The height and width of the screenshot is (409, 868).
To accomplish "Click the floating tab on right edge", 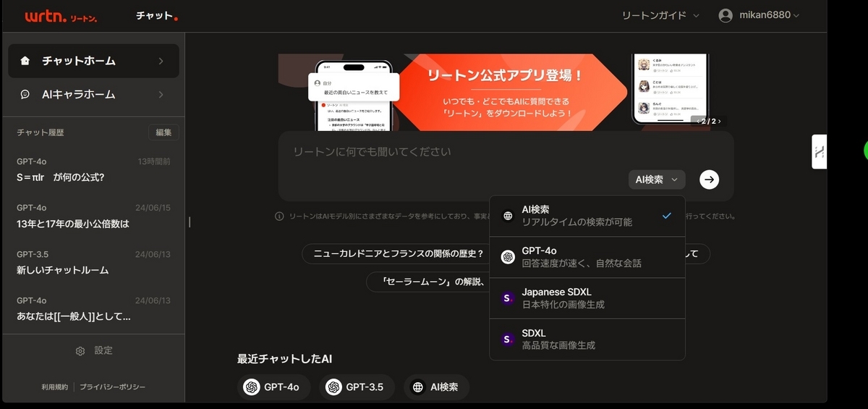I will 820,152.
